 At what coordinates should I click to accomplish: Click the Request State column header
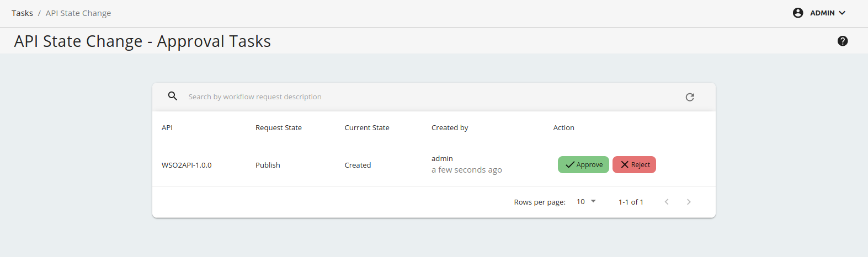[x=279, y=127]
